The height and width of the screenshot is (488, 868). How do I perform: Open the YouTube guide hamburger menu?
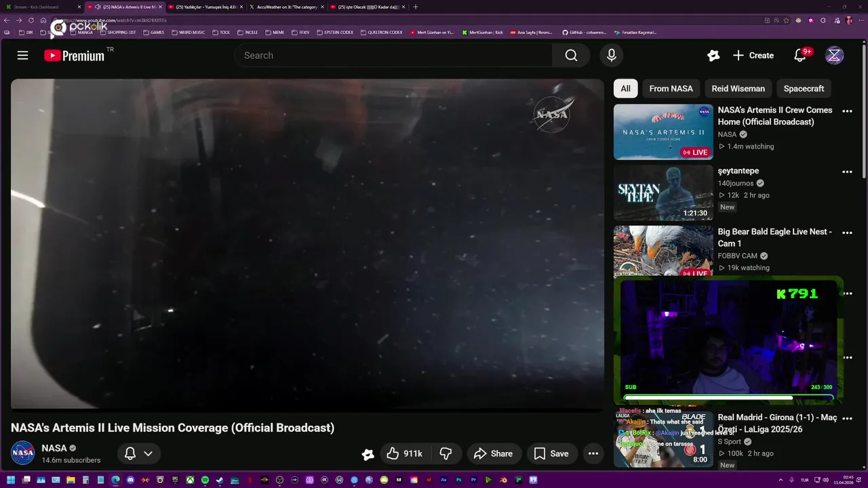point(22,56)
